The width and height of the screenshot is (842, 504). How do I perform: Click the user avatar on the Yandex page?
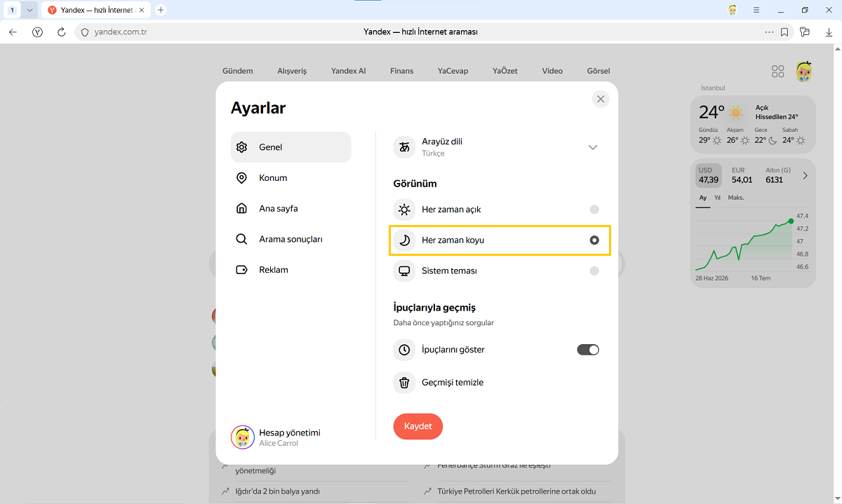coord(804,71)
